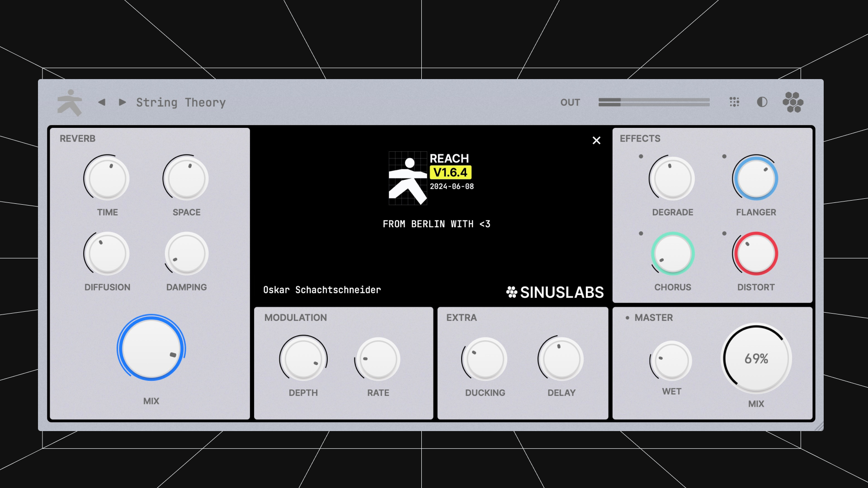868x488 pixels.
Task: Click the window resize handle corner
Action: (x=819, y=426)
